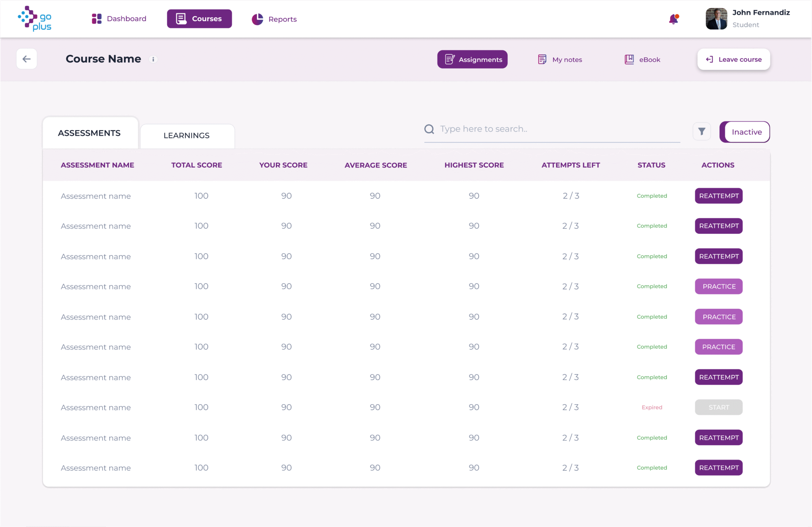Open Dashboard from top navigation

tap(119, 19)
